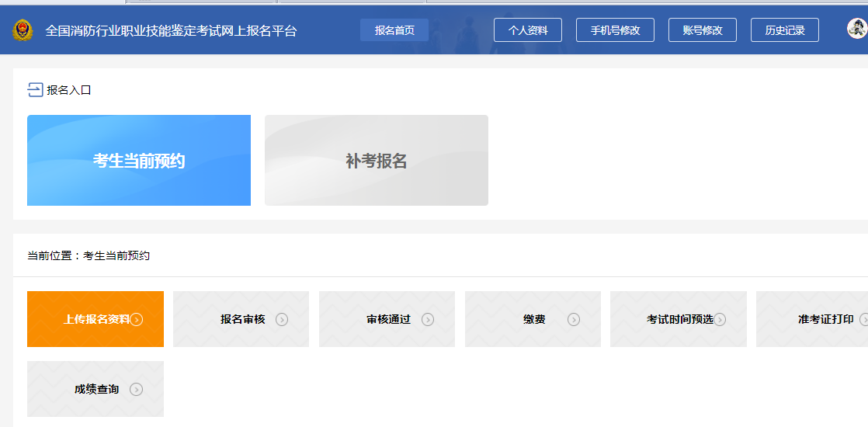Select the 补考报名 gray card

[377, 161]
